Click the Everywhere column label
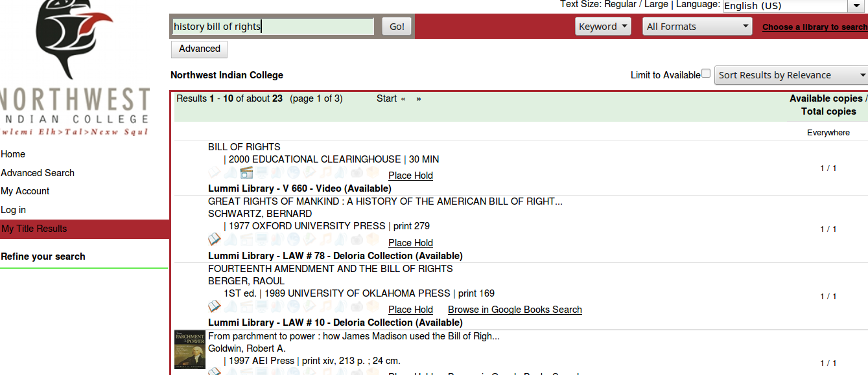The height and width of the screenshot is (375, 868). pos(828,133)
